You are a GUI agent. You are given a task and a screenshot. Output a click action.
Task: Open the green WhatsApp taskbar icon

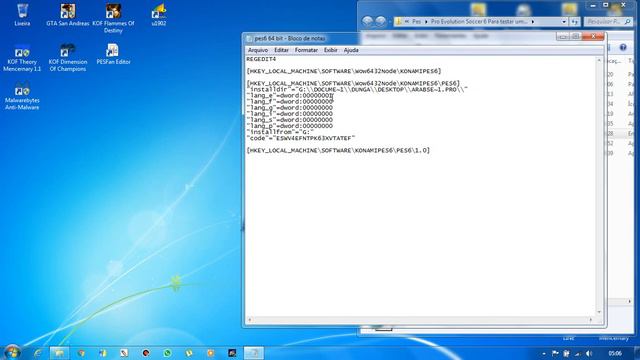[167, 353]
